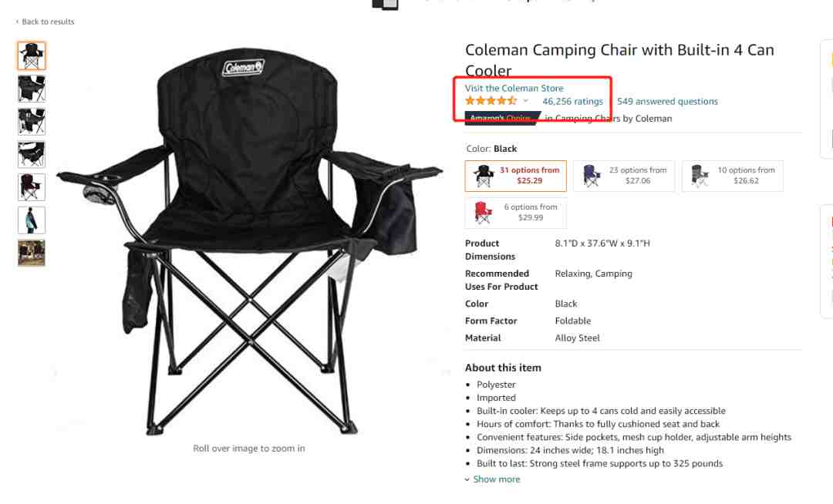833x504 pixels.
Task: Pick the red chair option from $29.99
Action: pos(515,212)
